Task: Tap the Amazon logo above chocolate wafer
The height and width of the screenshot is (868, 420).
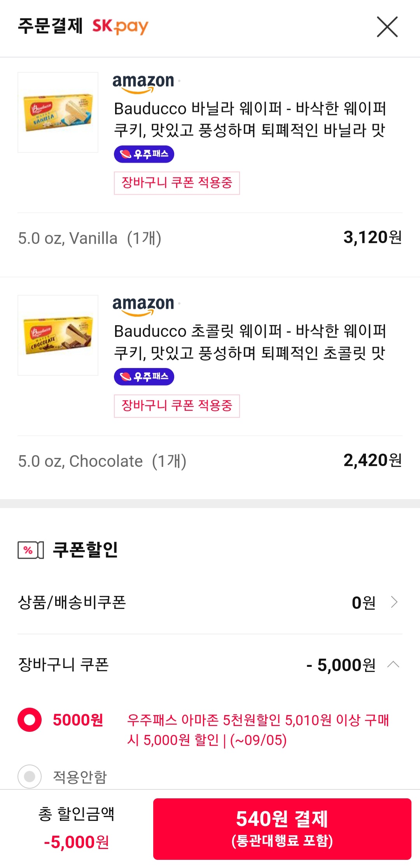Action: click(143, 305)
